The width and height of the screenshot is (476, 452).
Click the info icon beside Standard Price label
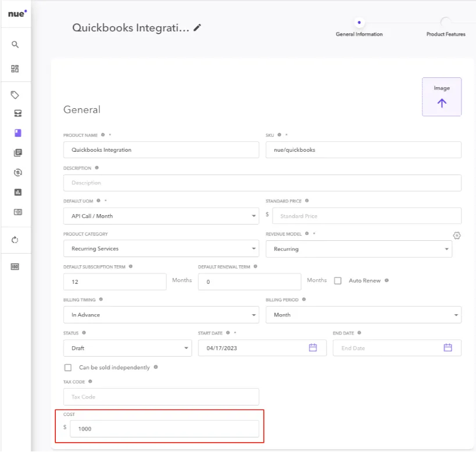[307, 201]
